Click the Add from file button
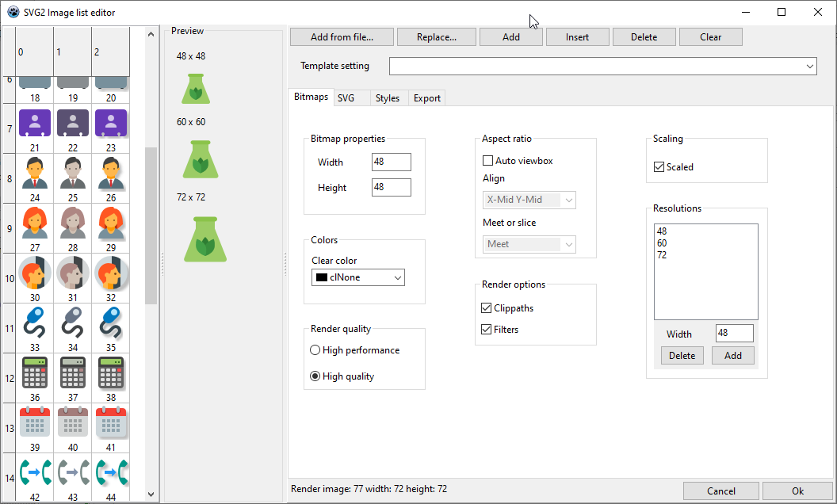 tap(342, 37)
